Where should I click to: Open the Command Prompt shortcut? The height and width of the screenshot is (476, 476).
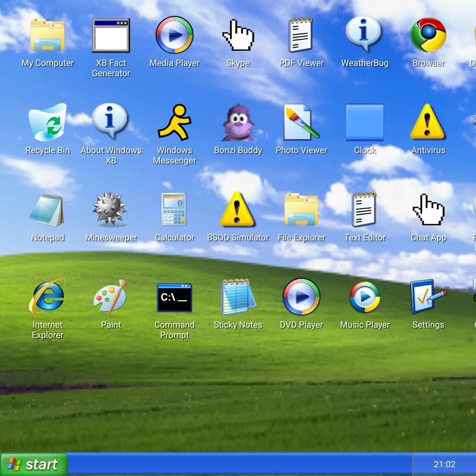pyautogui.click(x=175, y=297)
